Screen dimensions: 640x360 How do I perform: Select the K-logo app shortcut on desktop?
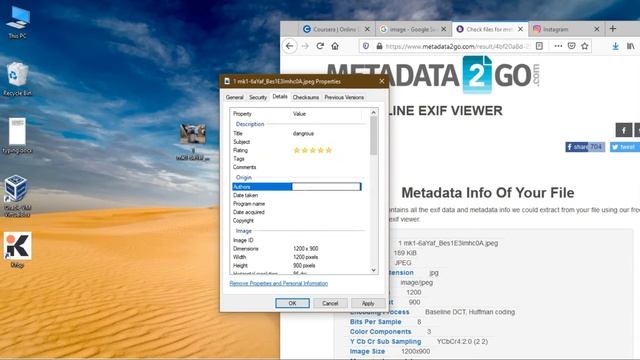[17, 249]
